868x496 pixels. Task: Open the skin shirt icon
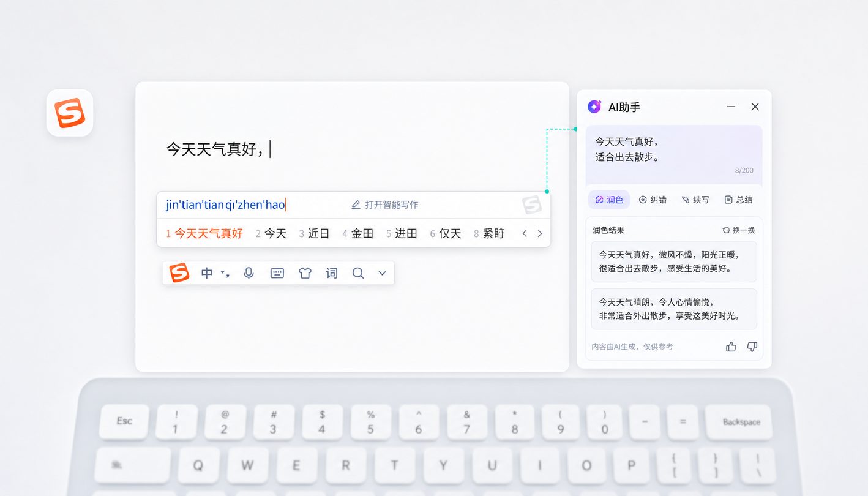click(305, 273)
